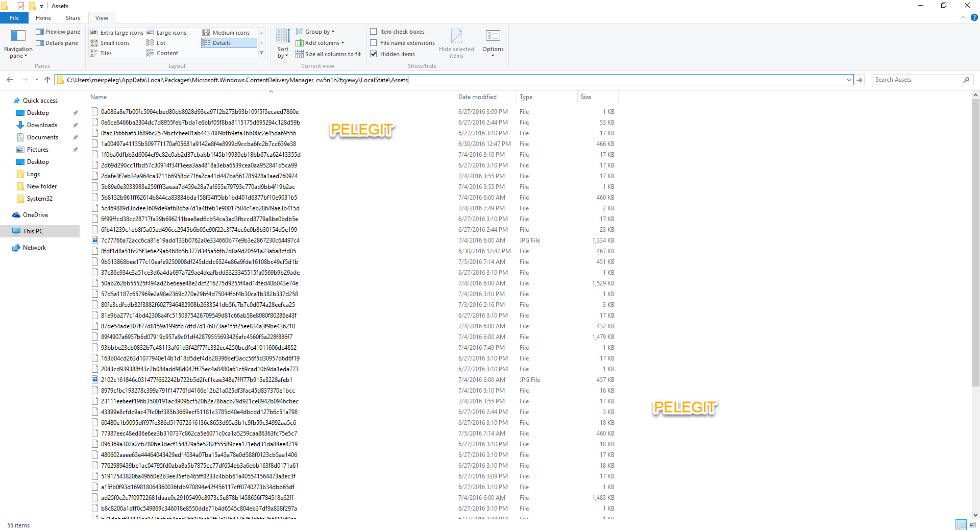980x530 pixels.
Task: Switch to Large icons layout
Action: (166, 33)
